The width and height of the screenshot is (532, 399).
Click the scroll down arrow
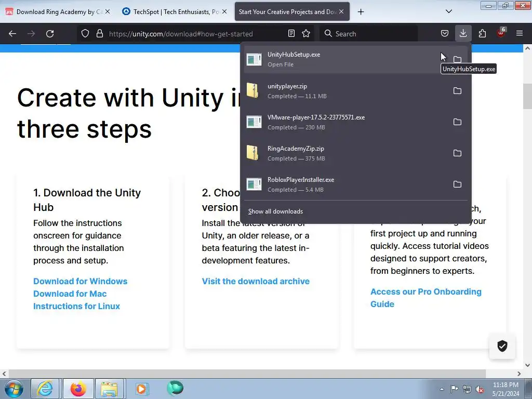(x=527, y=365)
